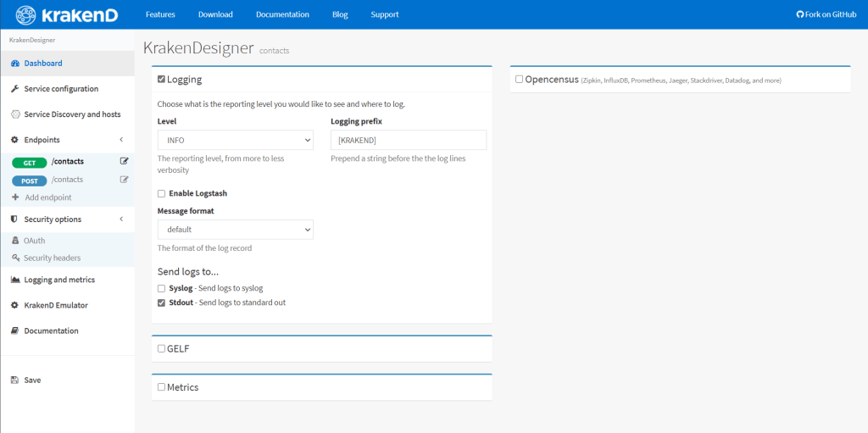Click the Fork on GitHub link

pyautogui.click(x=826, y=14)
